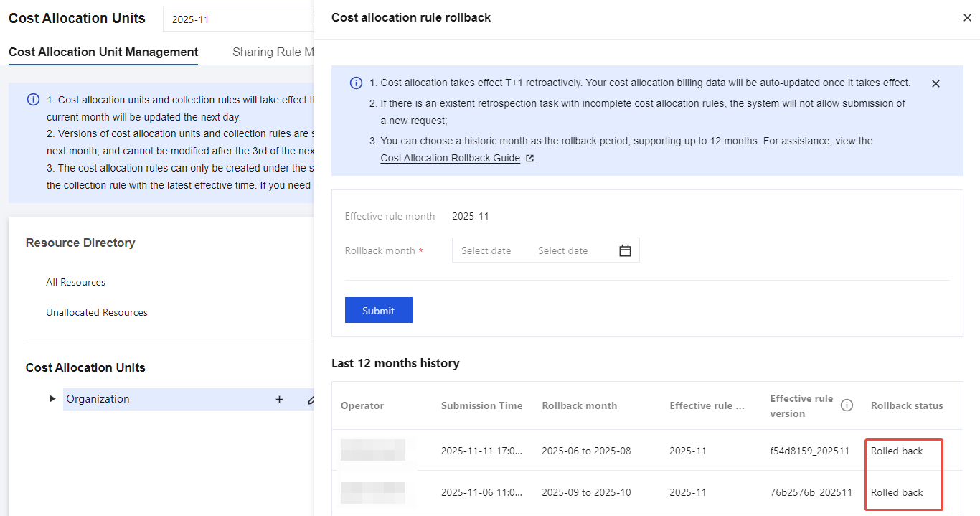Open the Cost Allocation Rollback Guide link

[x=450, y=159]
